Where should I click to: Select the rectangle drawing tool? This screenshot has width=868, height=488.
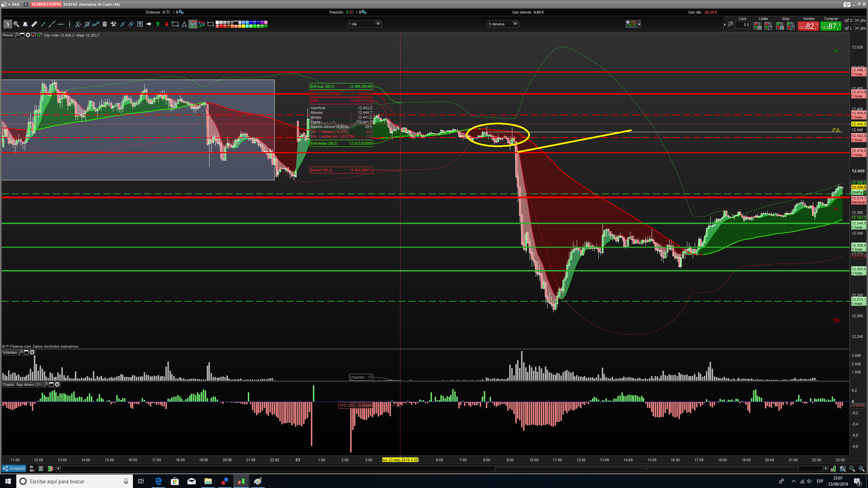pos(175,24)
